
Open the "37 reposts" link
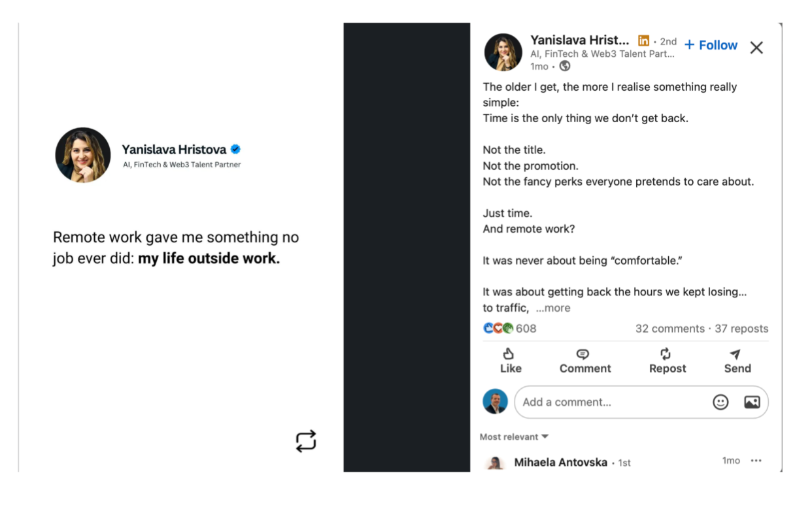click(x=741, y=329)
